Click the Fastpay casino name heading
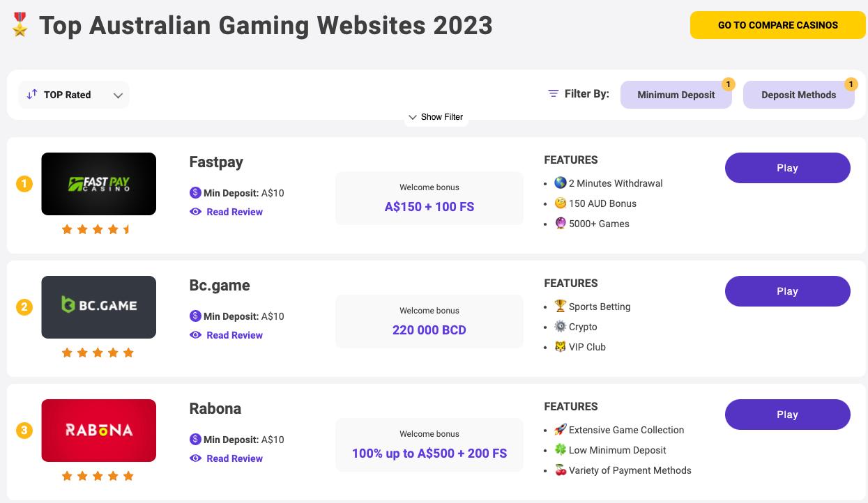 click(216, 162)
